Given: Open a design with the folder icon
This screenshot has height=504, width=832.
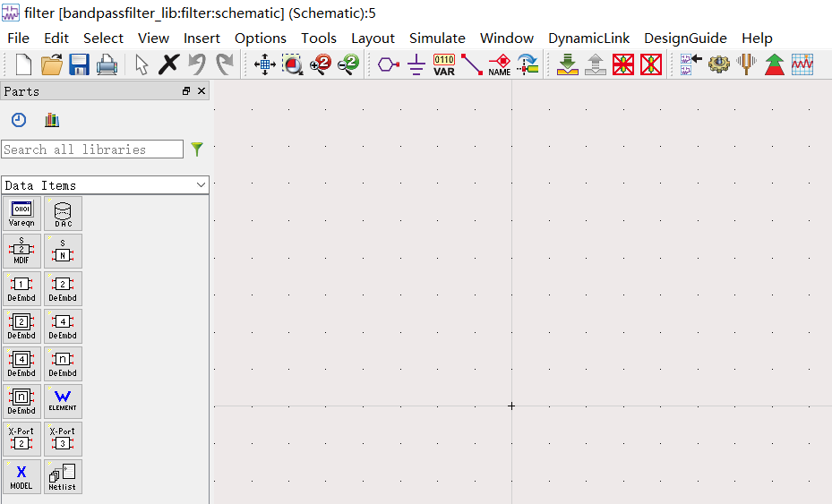Looking at the screenshot, I should [51, 64].
